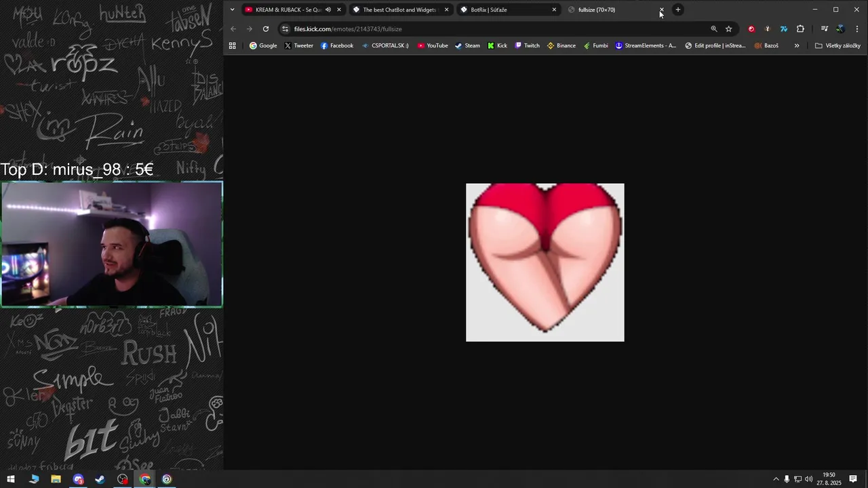This screenshot has height=488, width=868.
Task: Open Chrome's three-dot menu
Action: click(858, 29)
